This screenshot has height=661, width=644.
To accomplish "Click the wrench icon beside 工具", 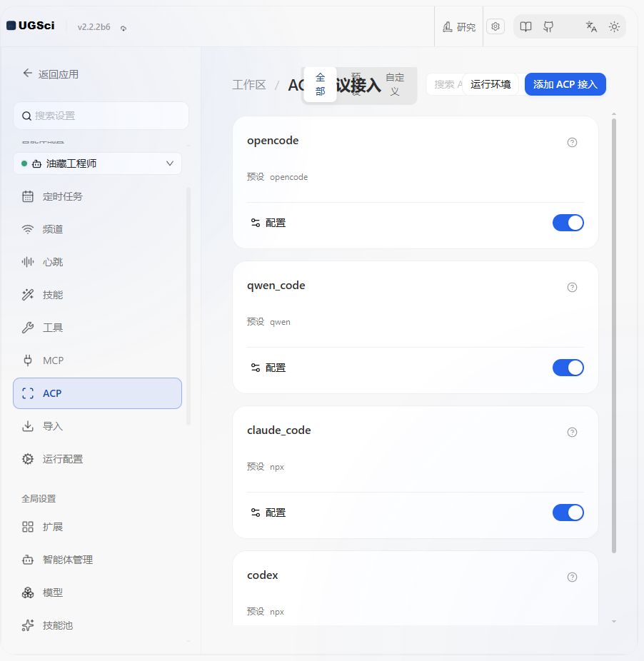I will point(28,328).
